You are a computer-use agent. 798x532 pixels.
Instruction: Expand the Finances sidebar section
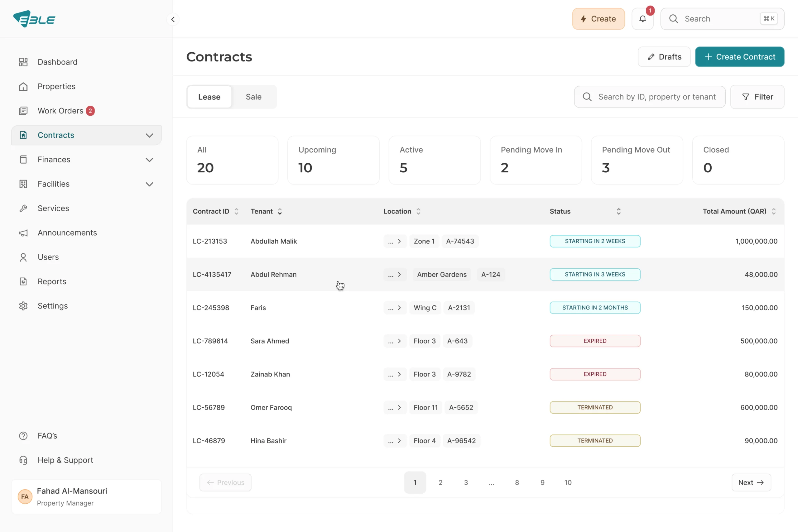coord(149,160)
